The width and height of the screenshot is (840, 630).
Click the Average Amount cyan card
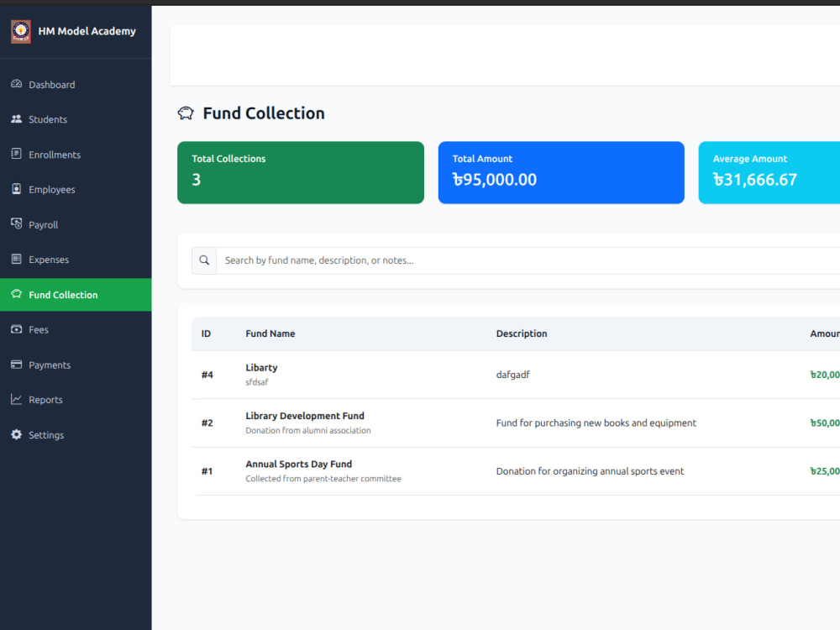coord(769,172)
